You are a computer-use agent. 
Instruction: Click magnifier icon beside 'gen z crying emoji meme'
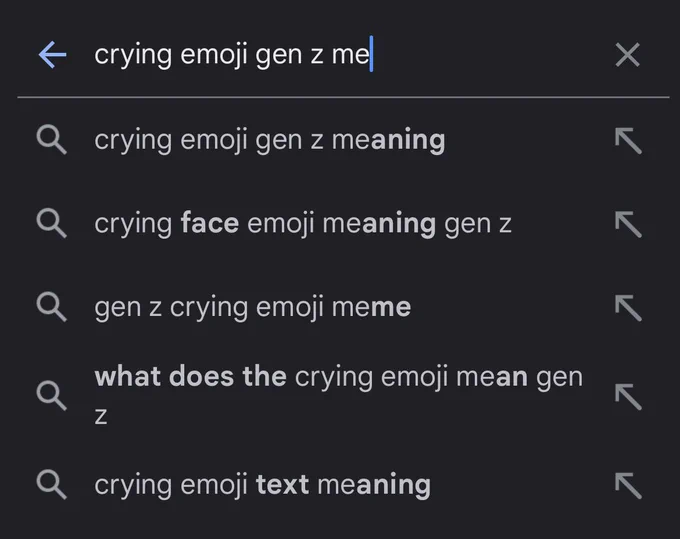tap(52, 307)
